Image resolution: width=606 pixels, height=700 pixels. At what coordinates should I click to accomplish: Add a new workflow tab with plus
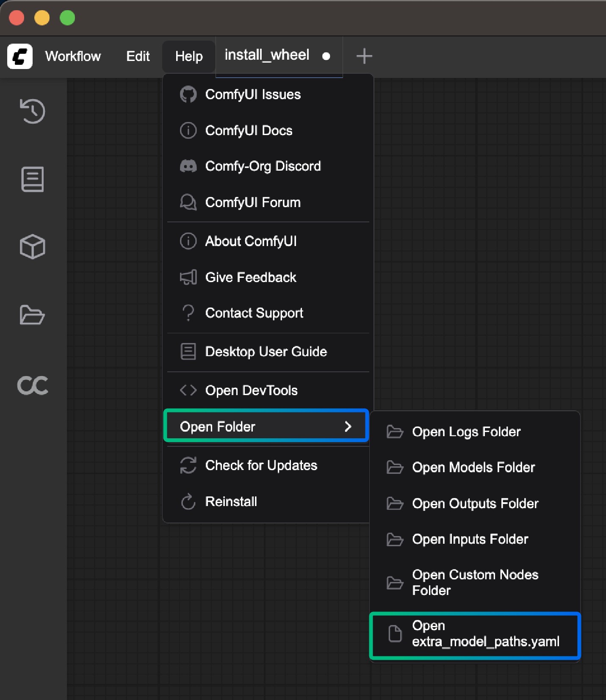click(364, 56)
